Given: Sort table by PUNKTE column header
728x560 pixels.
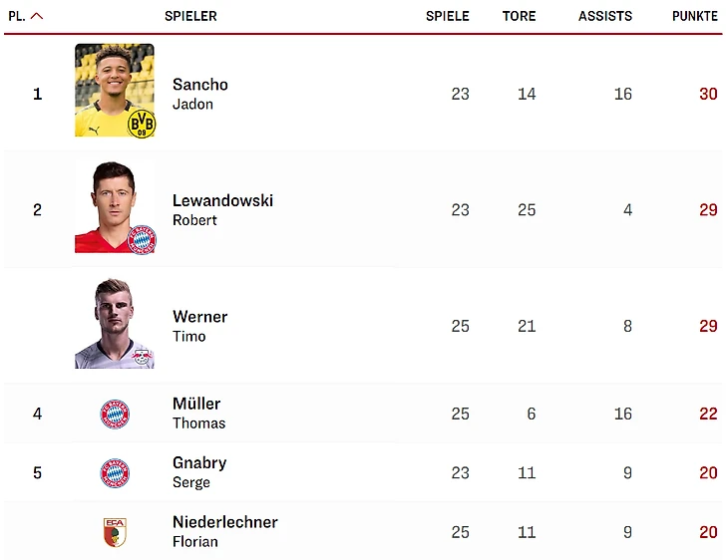Looking at the screenshot, I should 695,16.
